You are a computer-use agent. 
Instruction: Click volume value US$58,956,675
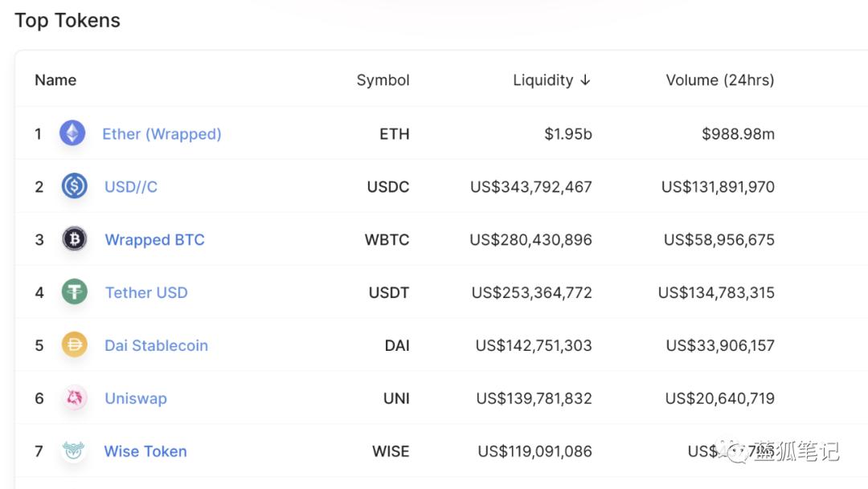tap(719, 239)
